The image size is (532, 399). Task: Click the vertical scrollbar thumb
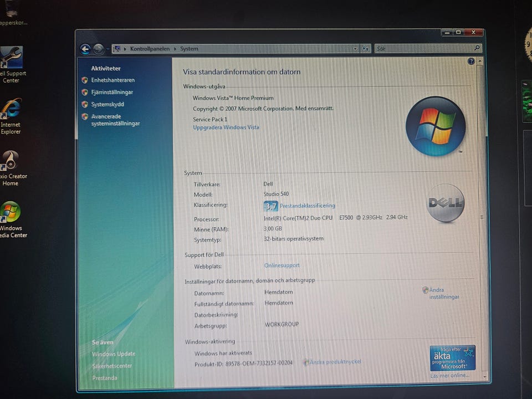click(482, 217)
